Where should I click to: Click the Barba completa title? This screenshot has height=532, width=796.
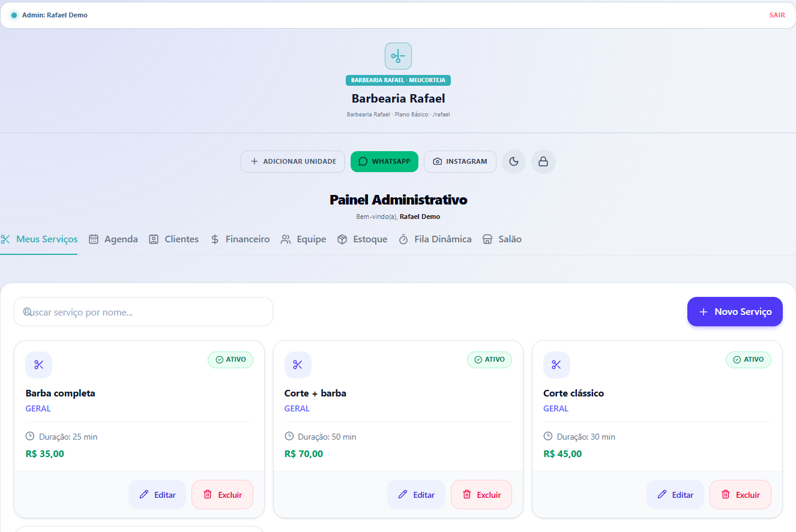pos(60,393)
